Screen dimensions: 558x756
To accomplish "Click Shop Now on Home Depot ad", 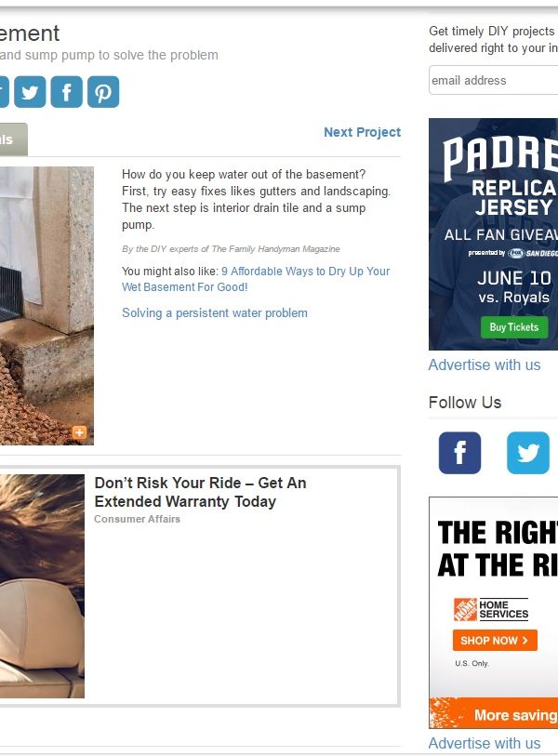I will click(x=495, y=641).
